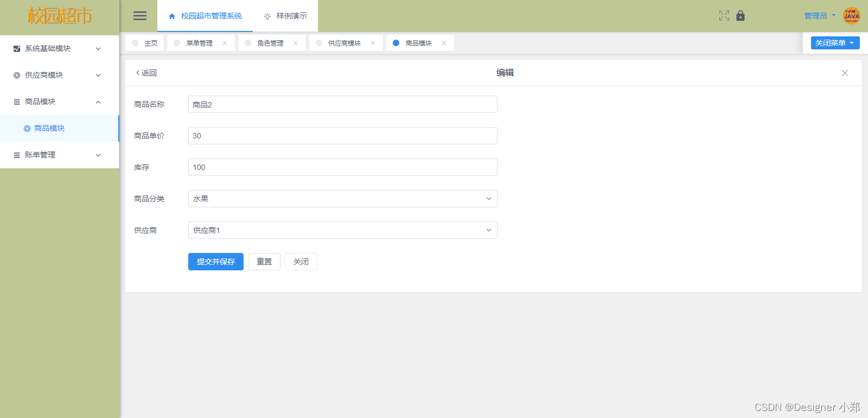868x418 pixels.
Task: Expand the 供应商模块 menu chevron
Action: 98,75
